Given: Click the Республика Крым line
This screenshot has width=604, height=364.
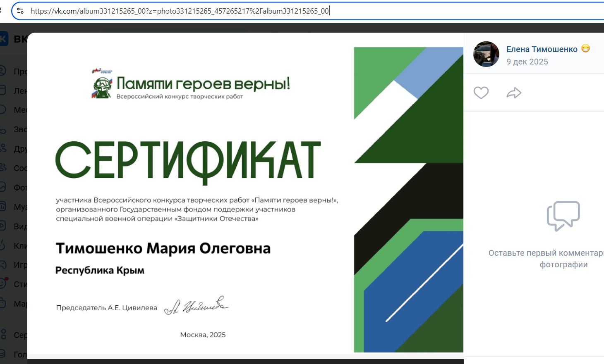Looking at the screenshot, I should pyautogui.click(x=100, y=271).
